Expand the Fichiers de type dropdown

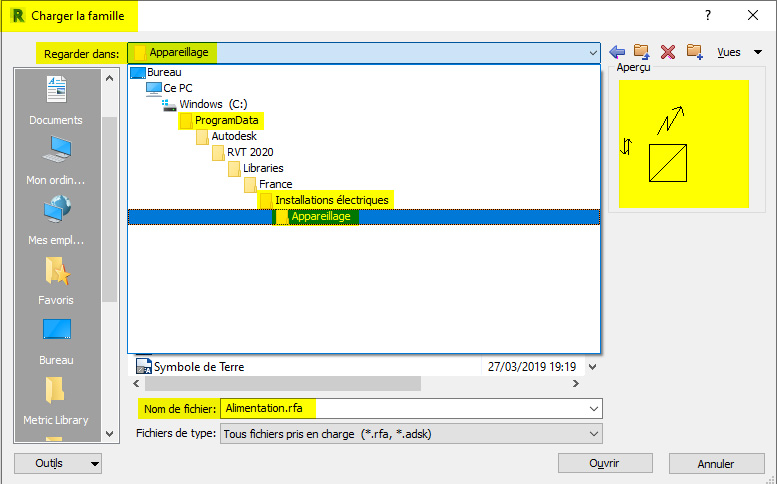tap(594, 433)
